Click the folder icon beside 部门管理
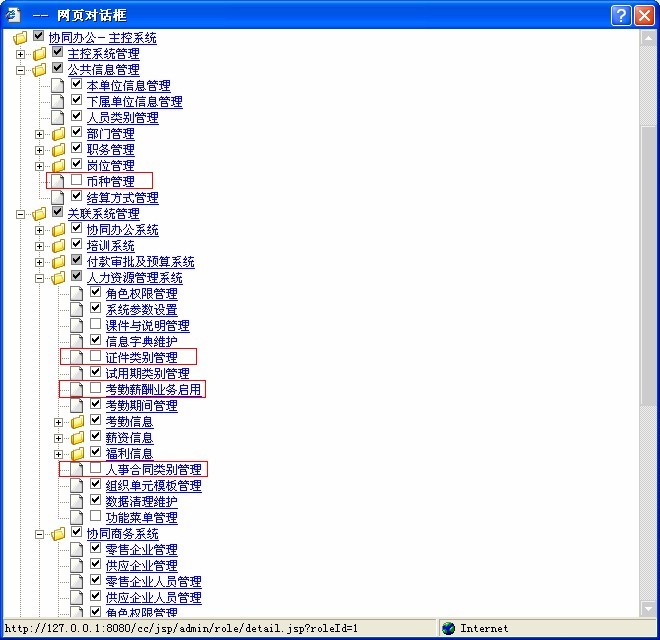This screenshot has height=640, width=660. tap(59, 134)
